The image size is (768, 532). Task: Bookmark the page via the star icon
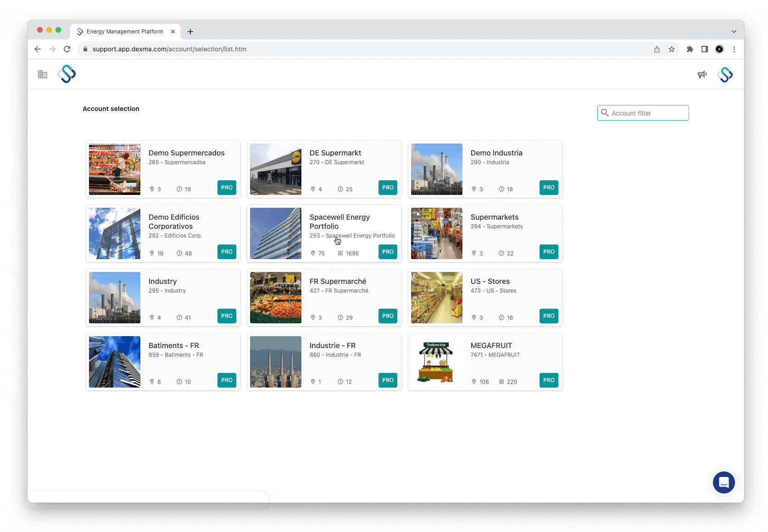(x=672, y=49)
